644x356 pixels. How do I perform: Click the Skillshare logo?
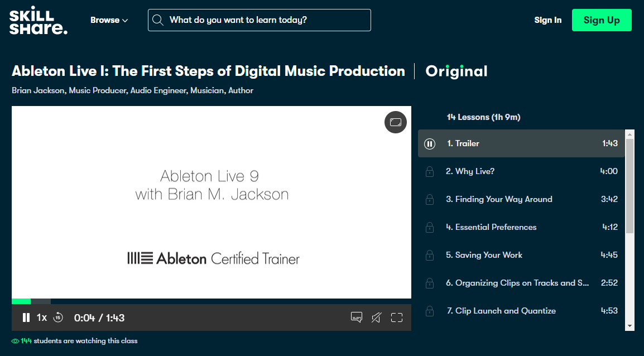point(37,20)
